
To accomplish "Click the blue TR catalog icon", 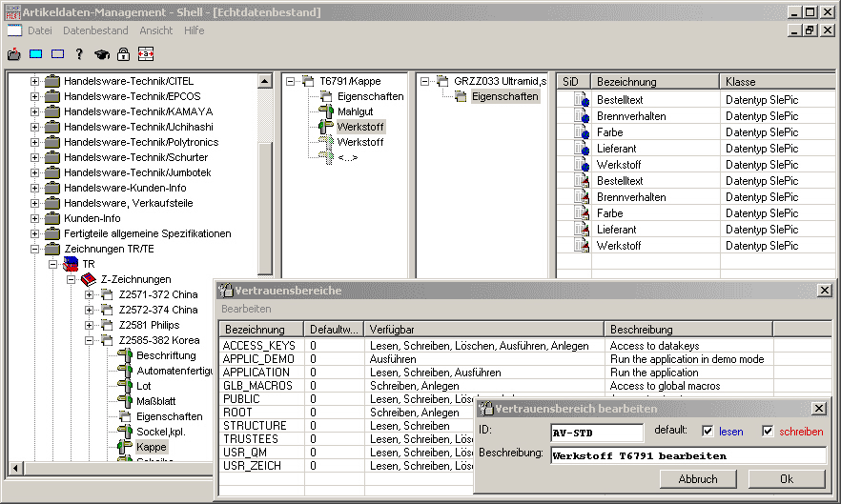I will click(x=71, y=264).
